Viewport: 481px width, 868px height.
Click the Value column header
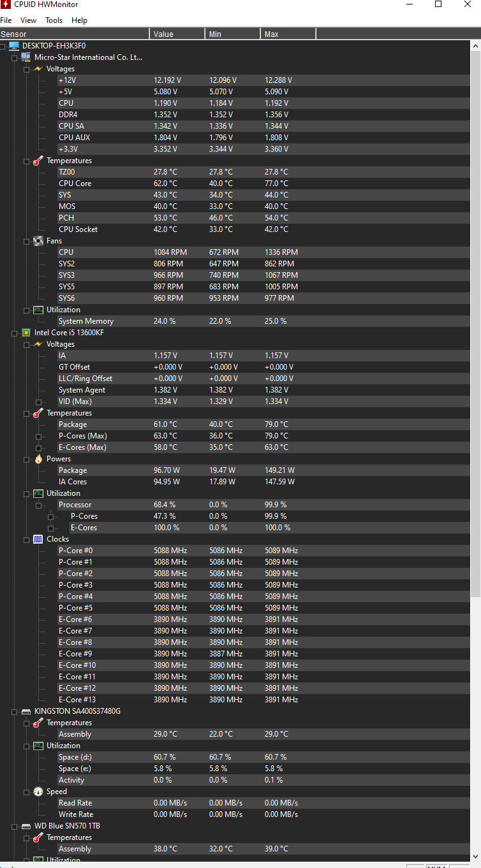[177, 34]
